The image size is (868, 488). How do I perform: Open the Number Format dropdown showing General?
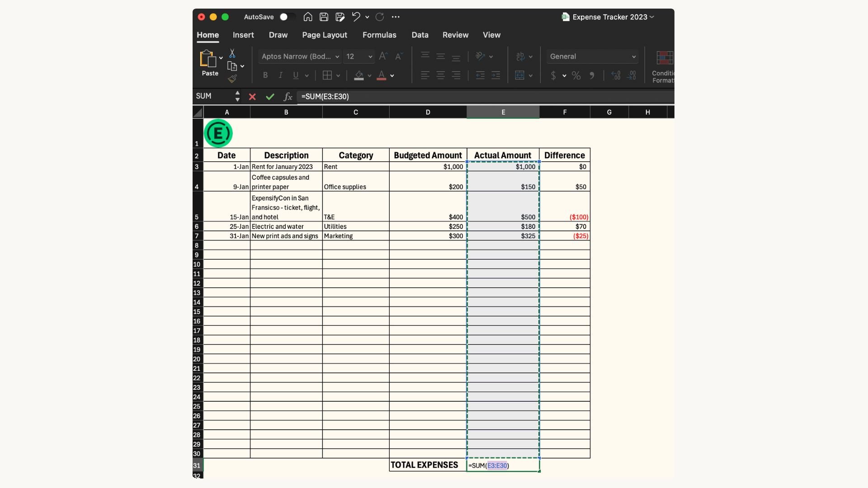(x=592, y=56)
